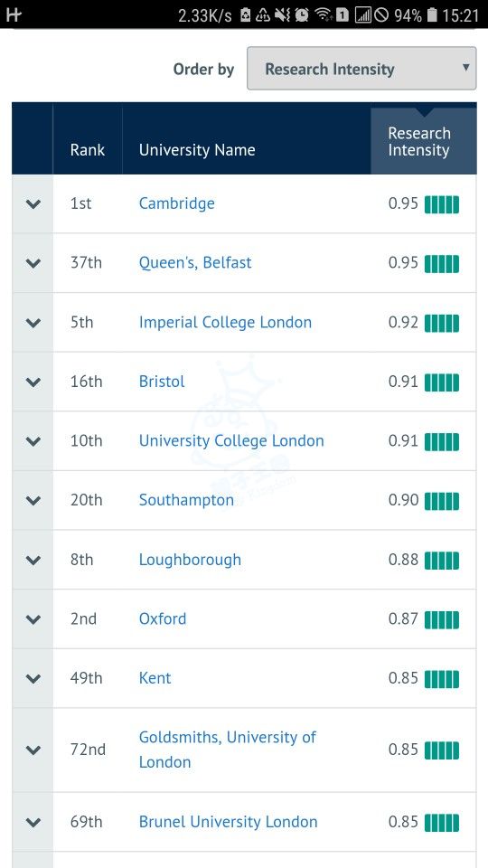Viewport: 488px width, 868px height.
Task: Expand the Bristol row chevron
Action: pos(33,382)
